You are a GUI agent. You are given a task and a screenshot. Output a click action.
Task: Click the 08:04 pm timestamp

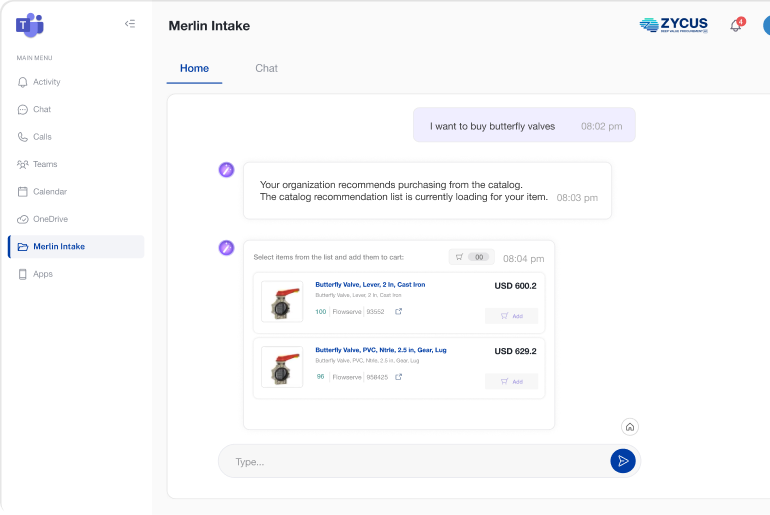[523, 259]
